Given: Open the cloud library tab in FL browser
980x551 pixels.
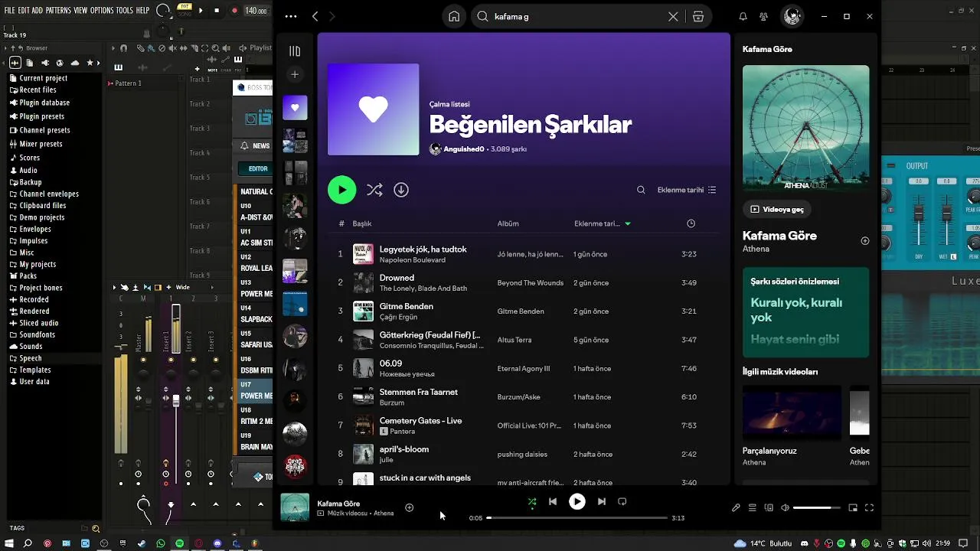Looking at the screenshot, I should pyautogui.click(x=75, y=63).
